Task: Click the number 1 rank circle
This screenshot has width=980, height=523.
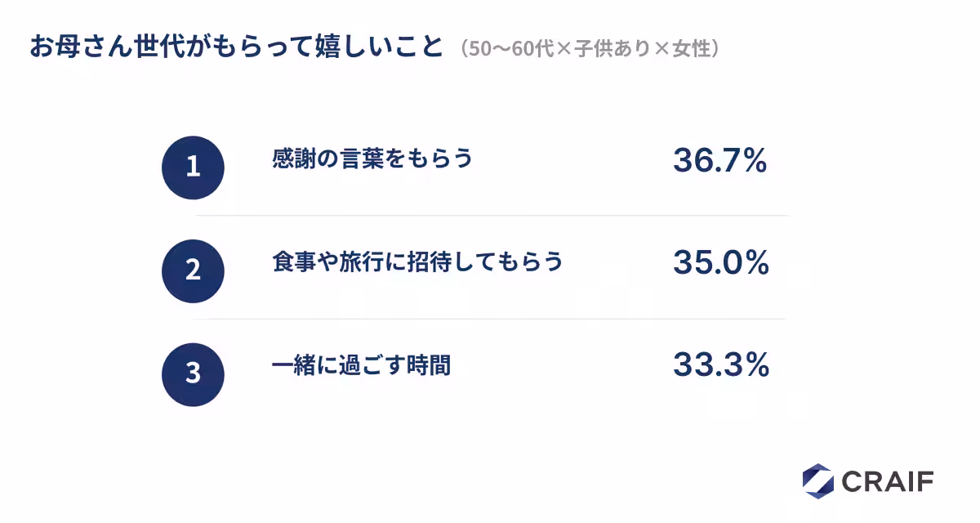Action: (193, 168)
